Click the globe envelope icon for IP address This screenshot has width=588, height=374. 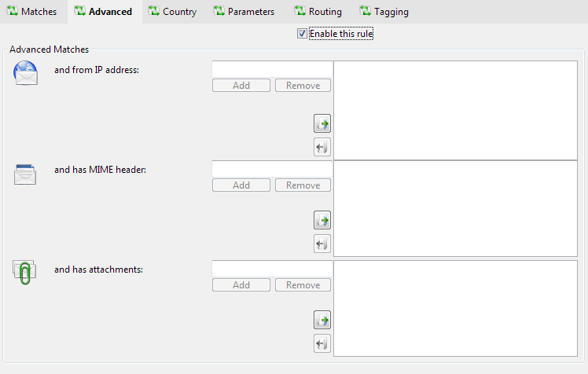click(x=25, y=72)
